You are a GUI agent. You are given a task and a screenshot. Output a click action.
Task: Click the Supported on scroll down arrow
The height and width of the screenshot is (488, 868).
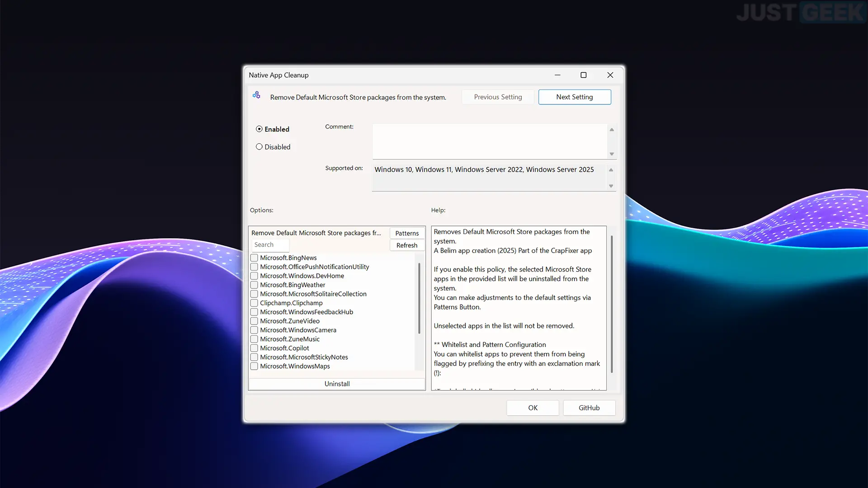pyautogui.click(x=611, y=186)
